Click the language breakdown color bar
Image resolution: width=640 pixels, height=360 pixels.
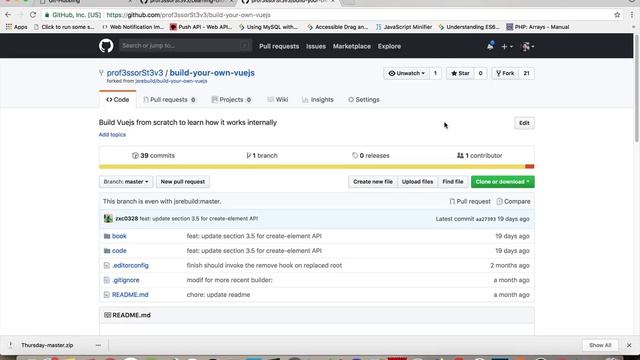coord(316,167)
